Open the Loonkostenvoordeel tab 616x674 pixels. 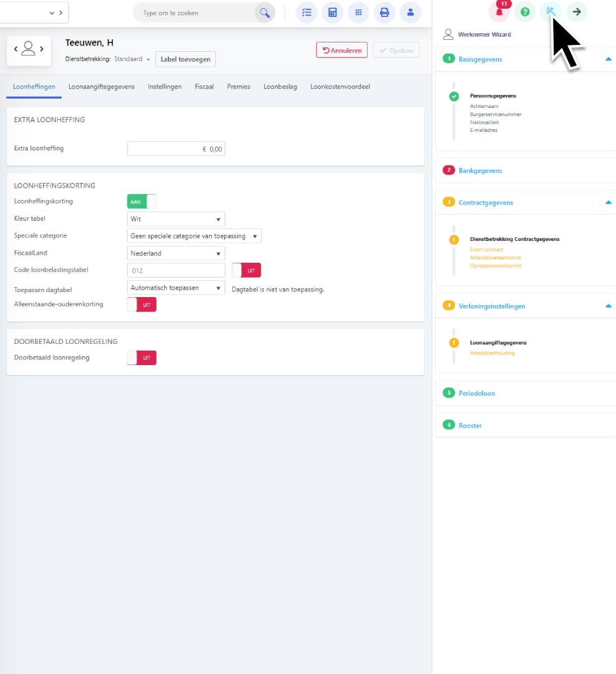tap(340, 87)
